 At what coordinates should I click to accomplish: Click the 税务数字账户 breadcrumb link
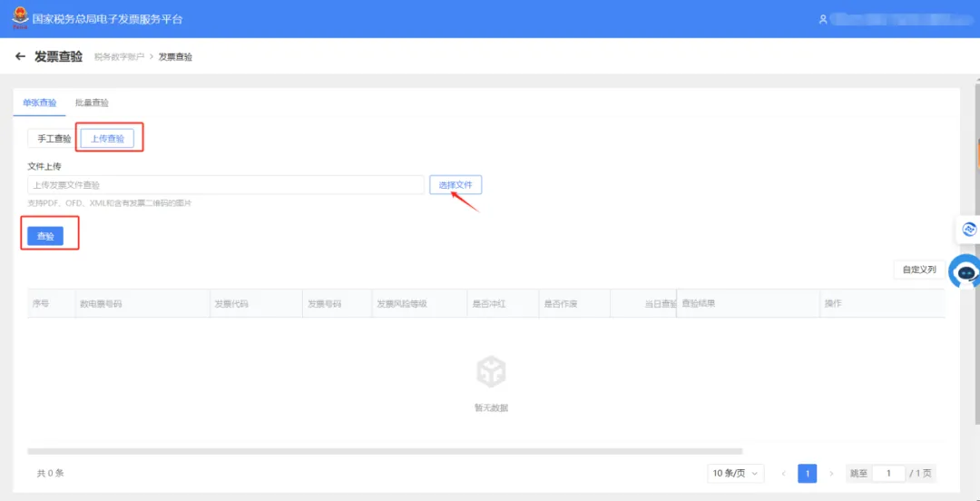click(x=120, y=57)
